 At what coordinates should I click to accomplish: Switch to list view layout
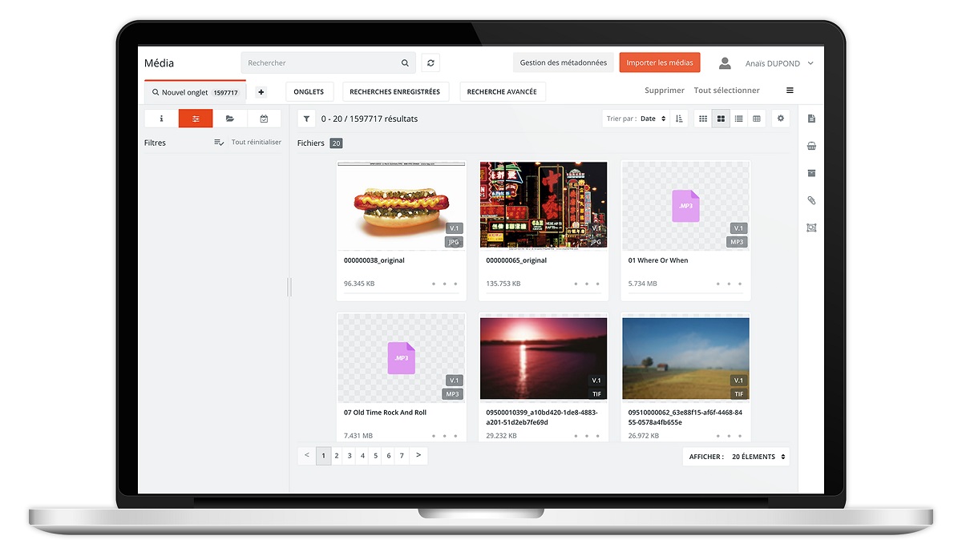tap(738, 119)
